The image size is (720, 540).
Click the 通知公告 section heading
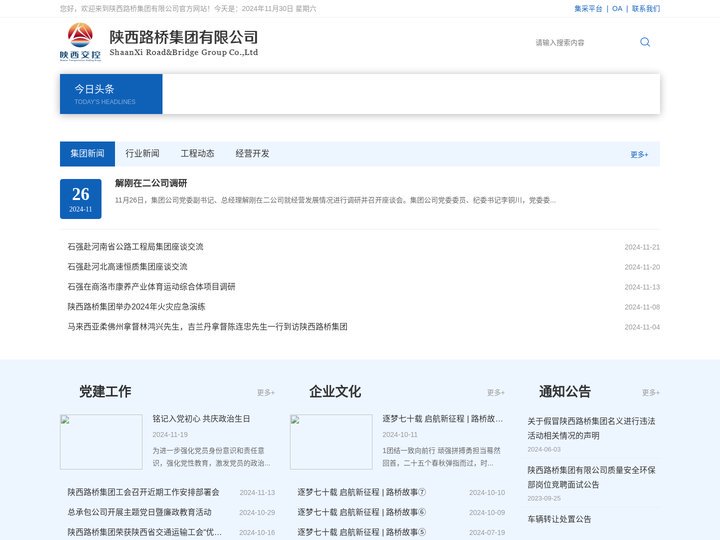click(565, 392)
